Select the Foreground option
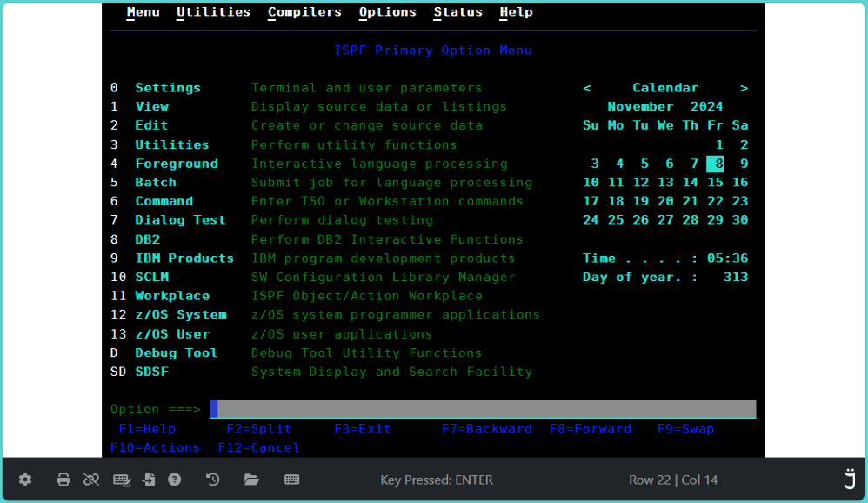 click(x=177, y=164)
